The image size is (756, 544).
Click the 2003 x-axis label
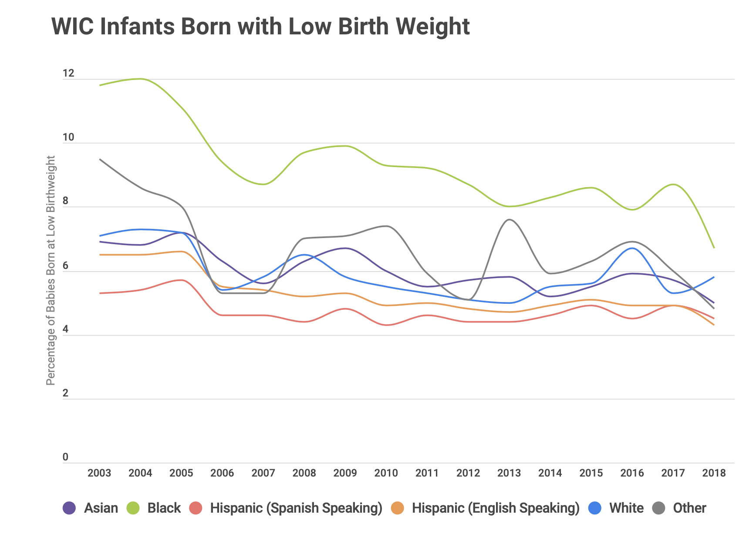(99, 473)
